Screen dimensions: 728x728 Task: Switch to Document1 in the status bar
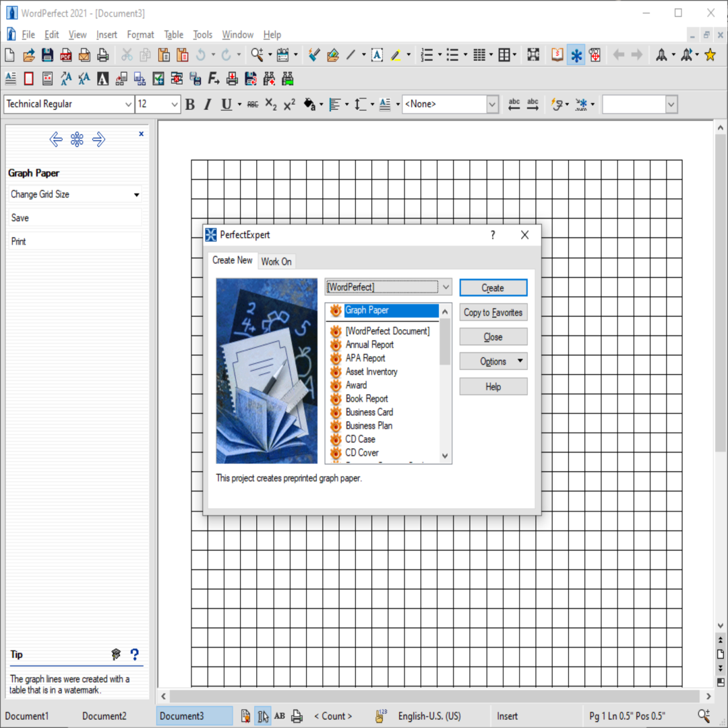click(26, 716)
